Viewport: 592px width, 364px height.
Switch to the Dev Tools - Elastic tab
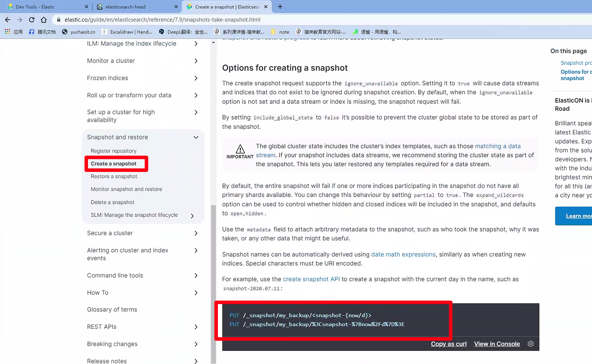coord(35,7)
